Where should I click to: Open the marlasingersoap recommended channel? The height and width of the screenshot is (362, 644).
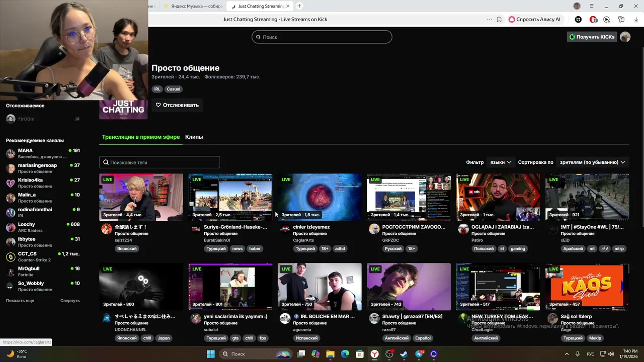pos(43,168)
